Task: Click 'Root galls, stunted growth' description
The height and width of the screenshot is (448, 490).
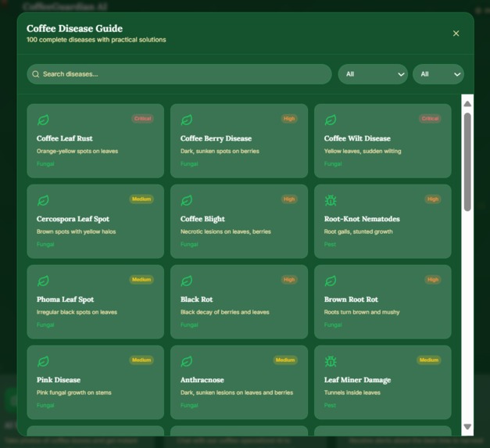Action: [x=358, y=231]
